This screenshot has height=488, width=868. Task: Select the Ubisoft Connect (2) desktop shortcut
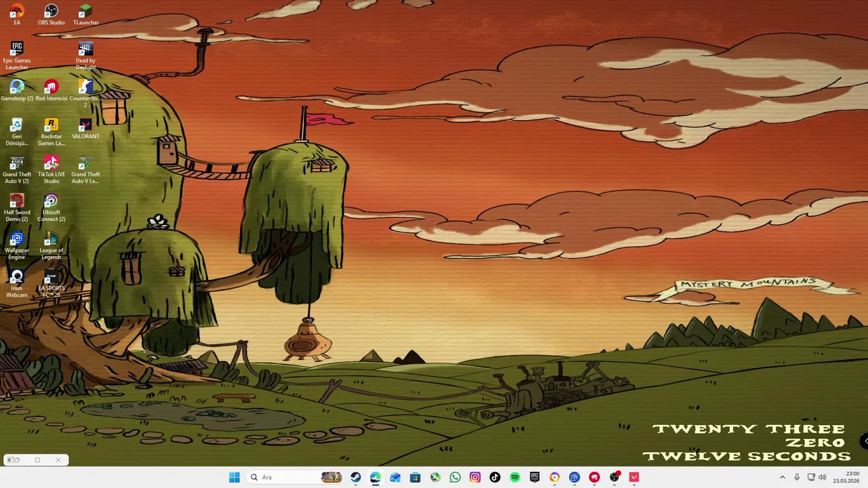[x=51, y=207]
